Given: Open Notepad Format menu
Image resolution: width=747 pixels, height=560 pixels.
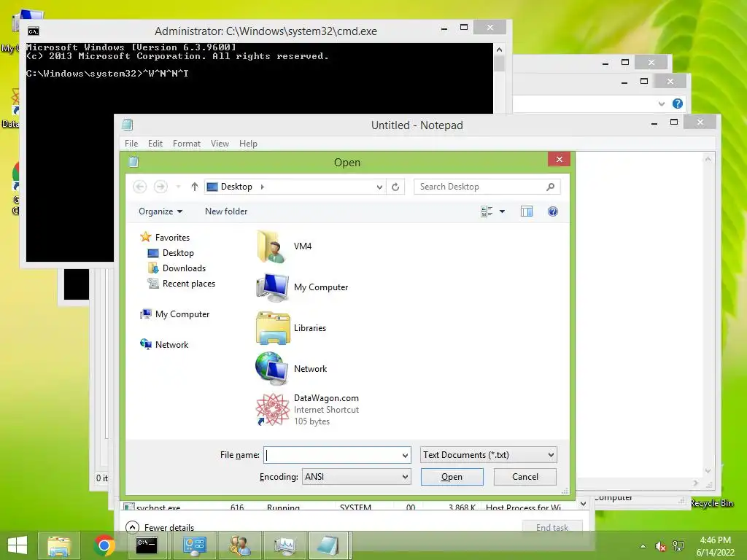Looking at the screenshot, I should pyautogui.click(x=187, y=144).
